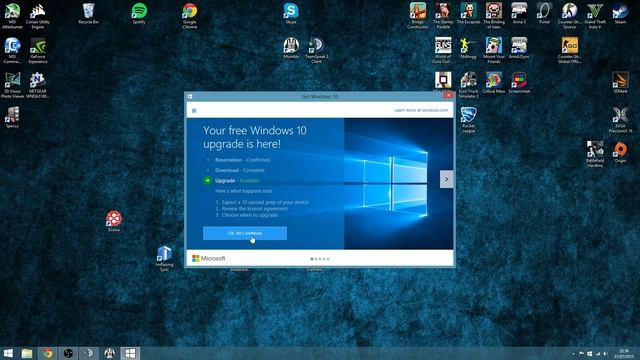The image size is (640, 360).
Task: Open Action Center flag in system tray
Action: (x=581, y=354)
